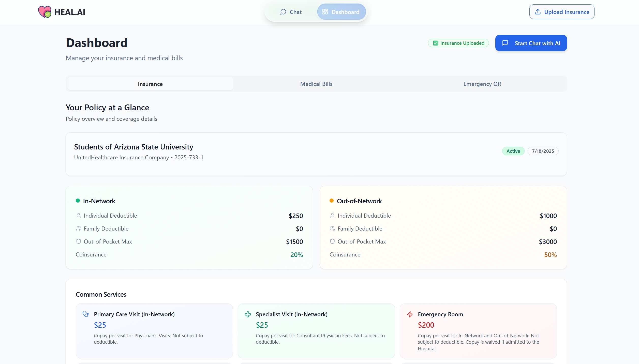
Task: Go to Chat in top navigation
Action: (x=291, y=12)
